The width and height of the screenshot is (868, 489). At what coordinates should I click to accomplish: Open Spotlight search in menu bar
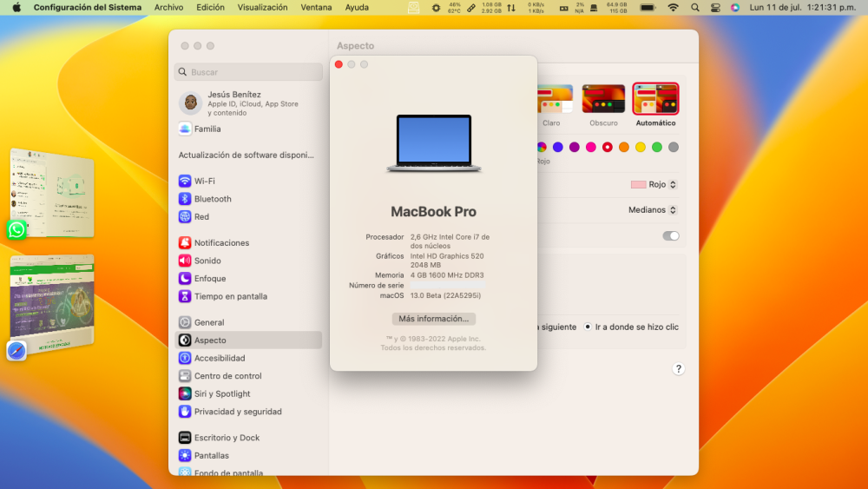click(x=694, y=8)
